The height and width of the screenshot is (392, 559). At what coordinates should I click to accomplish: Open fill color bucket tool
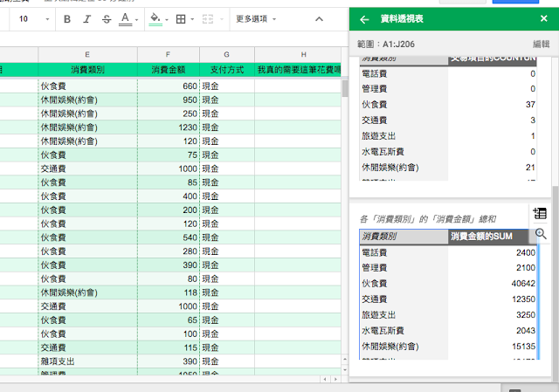(x=155, y=19)
